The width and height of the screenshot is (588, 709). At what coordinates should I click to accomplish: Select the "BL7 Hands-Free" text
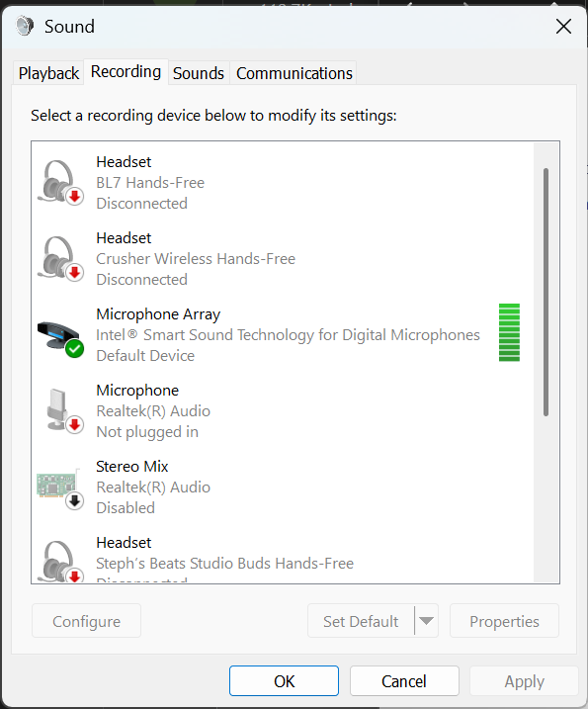click(150, 183)
